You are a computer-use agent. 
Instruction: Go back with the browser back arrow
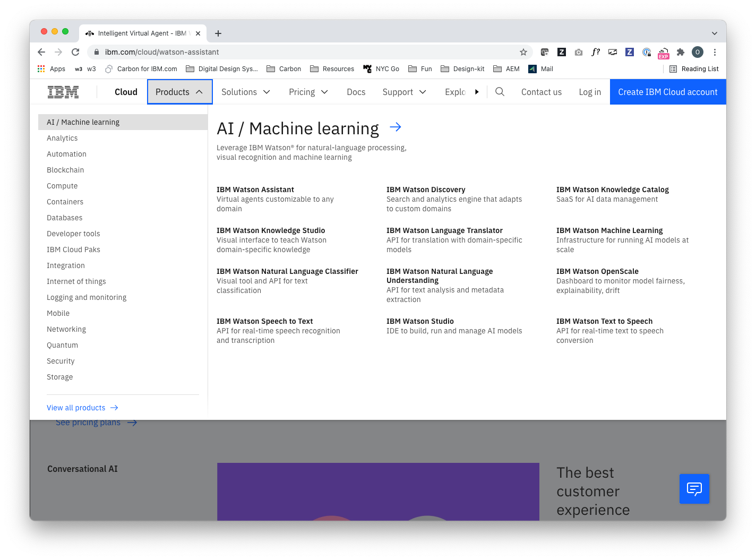41,52
